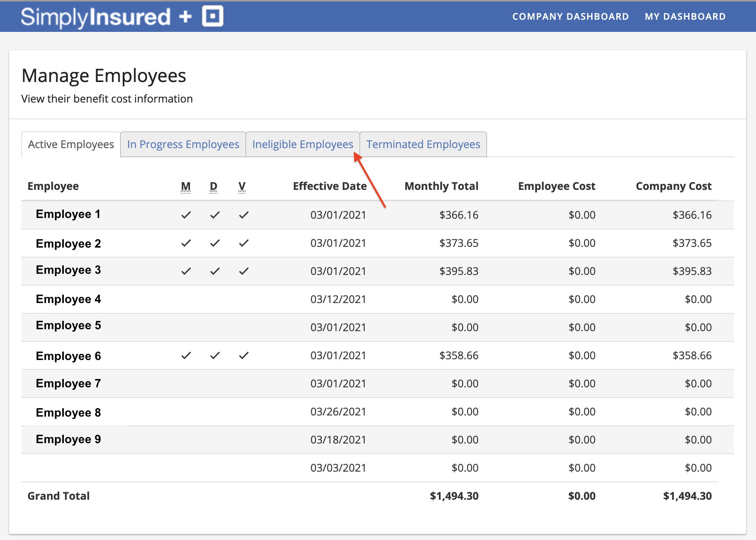
Task: Stay on the Active Employees tab
Action: (71, 144)
